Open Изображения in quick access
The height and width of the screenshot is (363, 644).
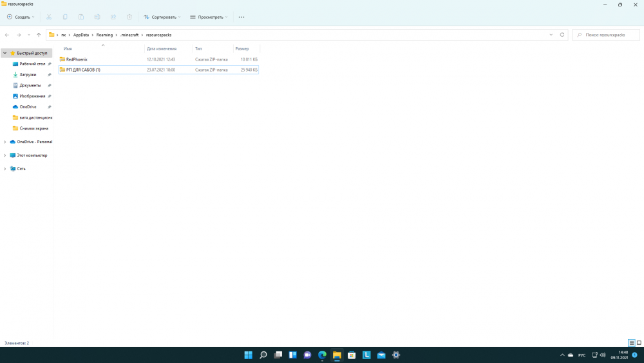(32, 96)
